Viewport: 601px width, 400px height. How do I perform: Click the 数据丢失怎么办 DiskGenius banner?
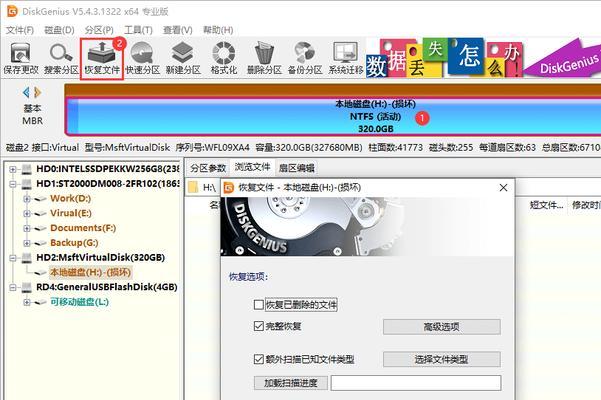coord(483,57)
